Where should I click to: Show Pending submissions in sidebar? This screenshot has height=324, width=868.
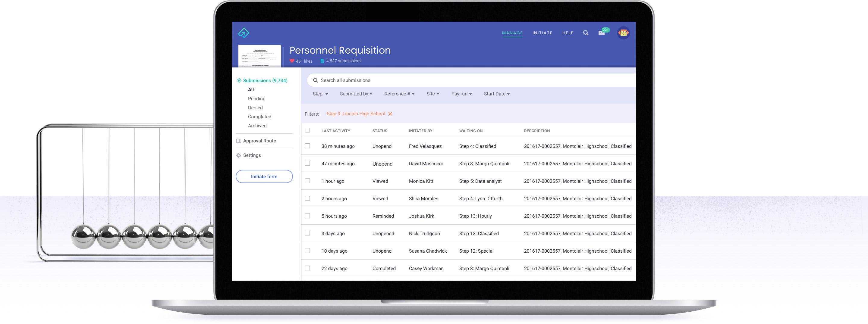point(257,99)
